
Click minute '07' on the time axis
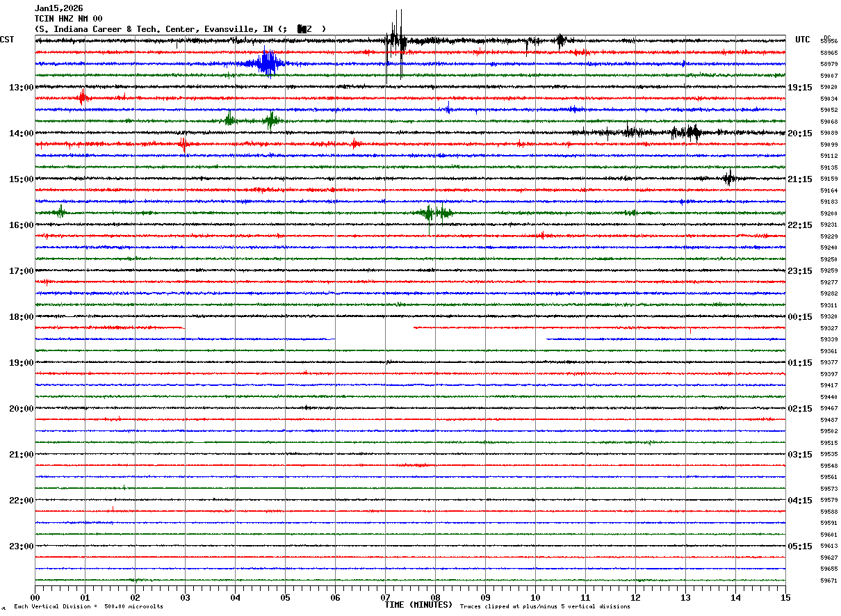pos(385,597)
